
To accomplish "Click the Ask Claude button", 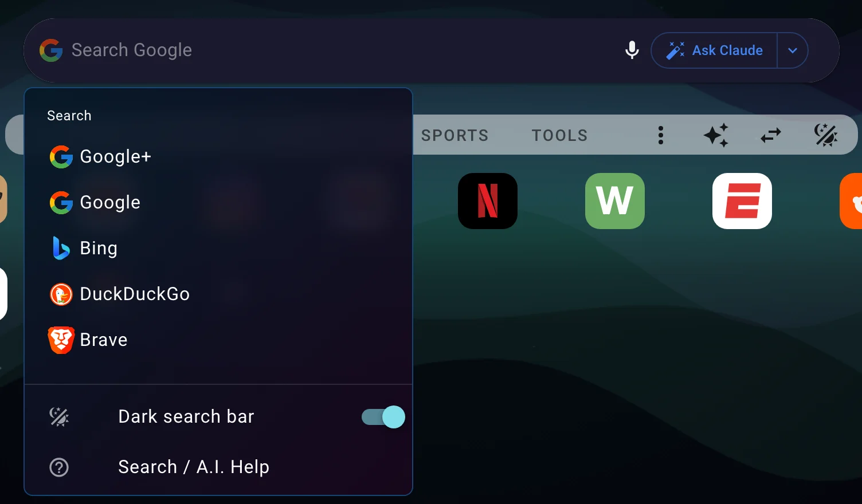I will [x=714, y=50].
